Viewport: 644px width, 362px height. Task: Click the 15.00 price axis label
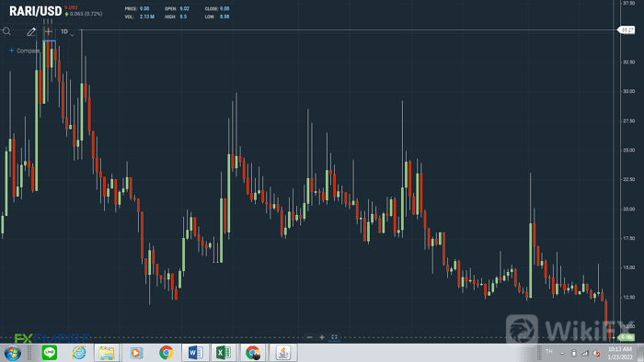(x=628, y=267)
